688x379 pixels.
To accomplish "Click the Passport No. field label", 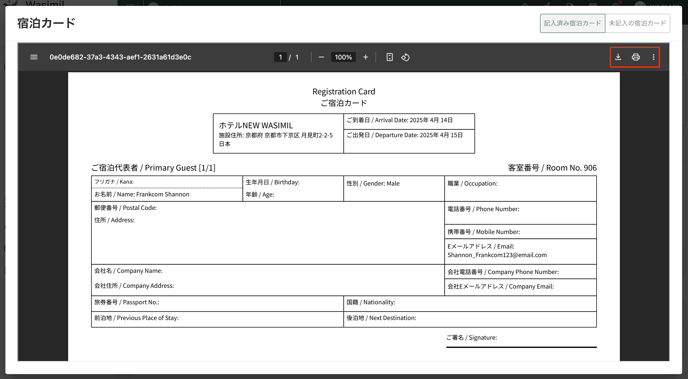I will 126,302.
